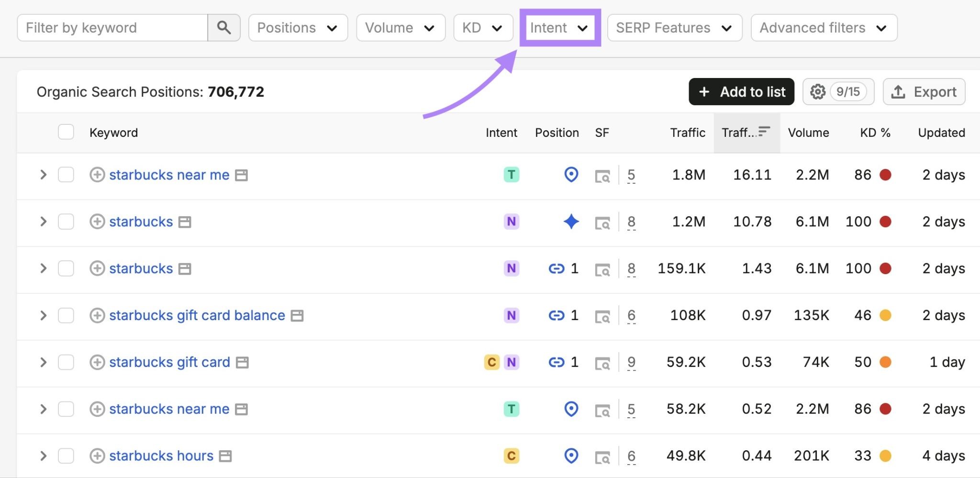This screenshot has height=478, width=980.
Task: Select the starbucks hours row checkbox
Action: point(66,456)
